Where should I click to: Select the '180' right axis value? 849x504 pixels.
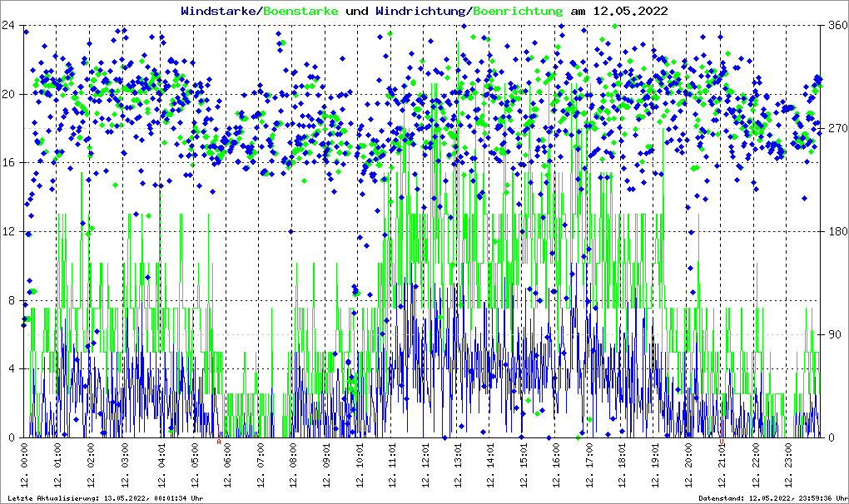pyautogui.click(x=837, y=231)
